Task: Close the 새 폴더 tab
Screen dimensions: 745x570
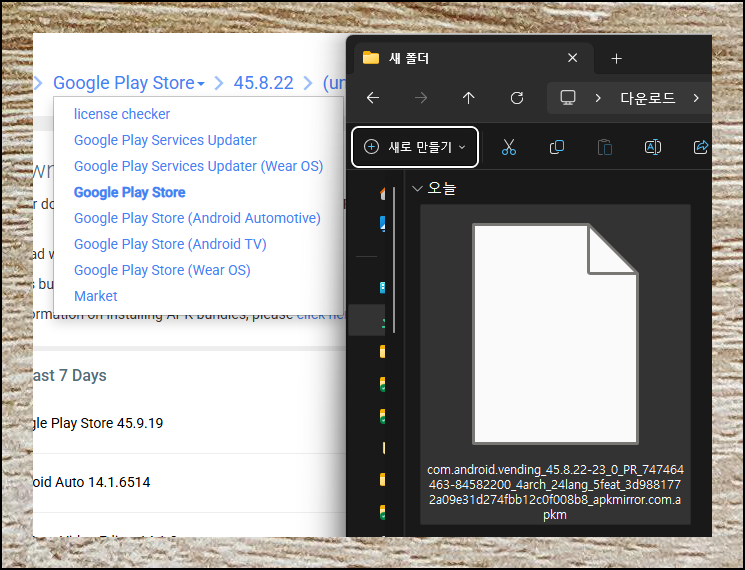Action: [573, 58]
